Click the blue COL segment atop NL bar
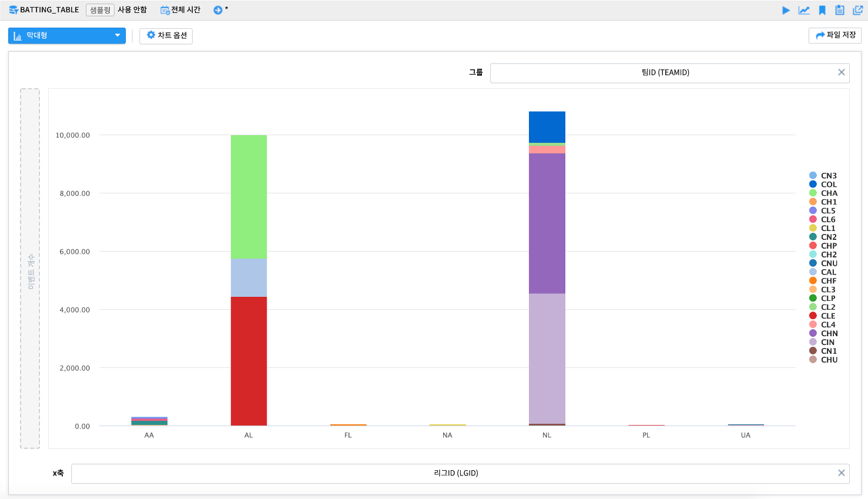868x499 pixels. (x=547, y=127)
